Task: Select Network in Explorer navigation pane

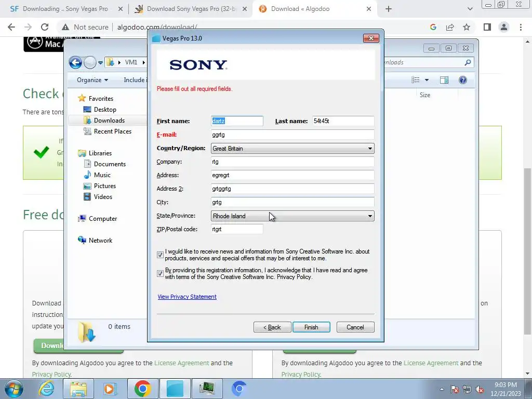Action: click(100, 240)
